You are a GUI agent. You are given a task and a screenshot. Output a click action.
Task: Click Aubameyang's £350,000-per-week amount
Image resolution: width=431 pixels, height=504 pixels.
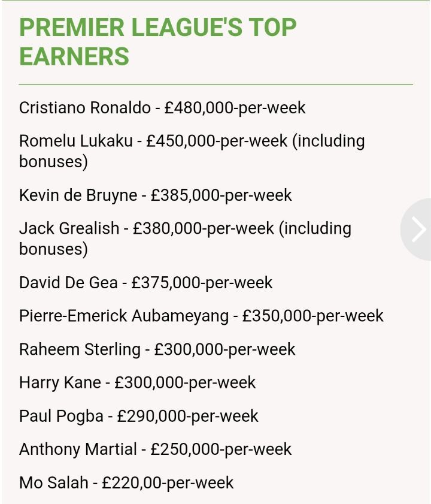click(313, 316)
